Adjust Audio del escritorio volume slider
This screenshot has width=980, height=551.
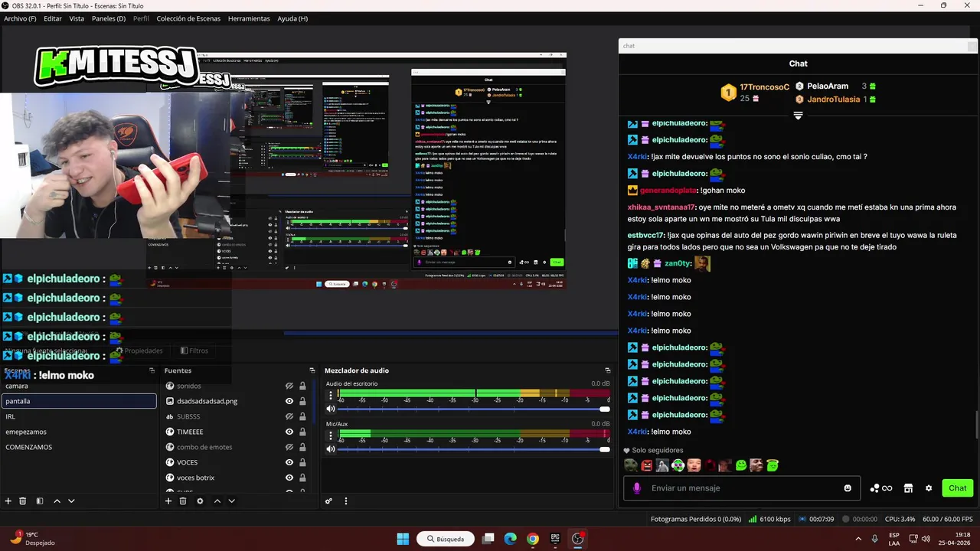(473, 409)
